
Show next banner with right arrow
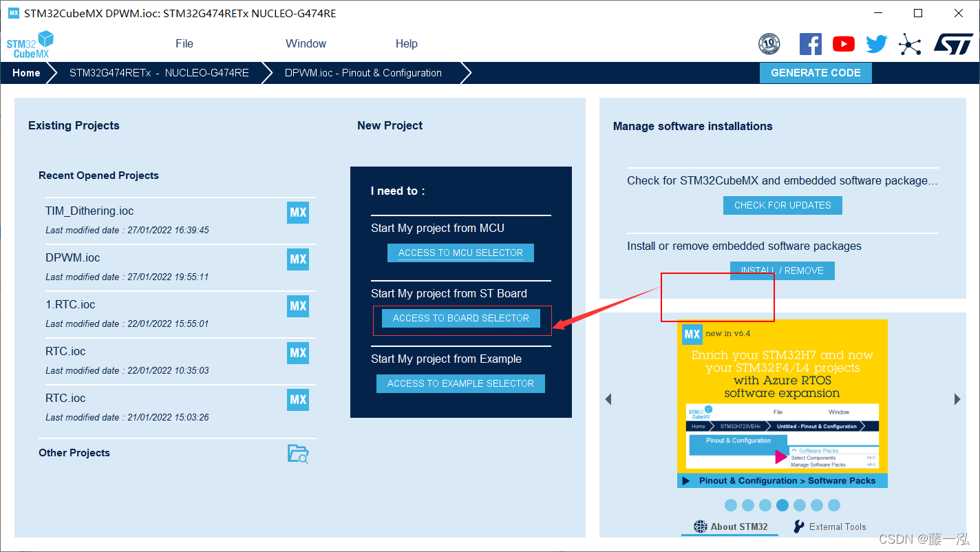957,399
